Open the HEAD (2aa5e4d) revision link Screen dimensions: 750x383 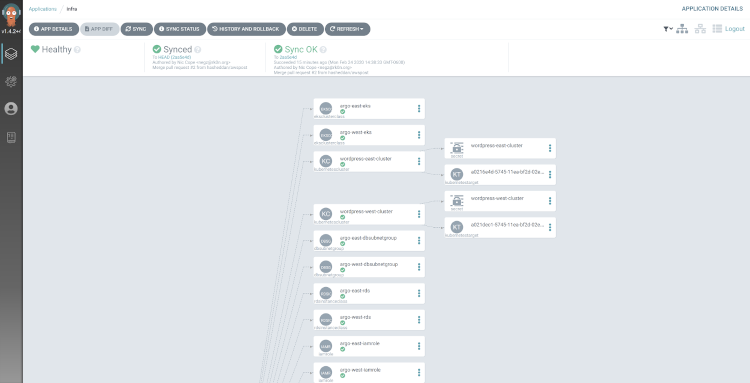(x=174, y=57)
